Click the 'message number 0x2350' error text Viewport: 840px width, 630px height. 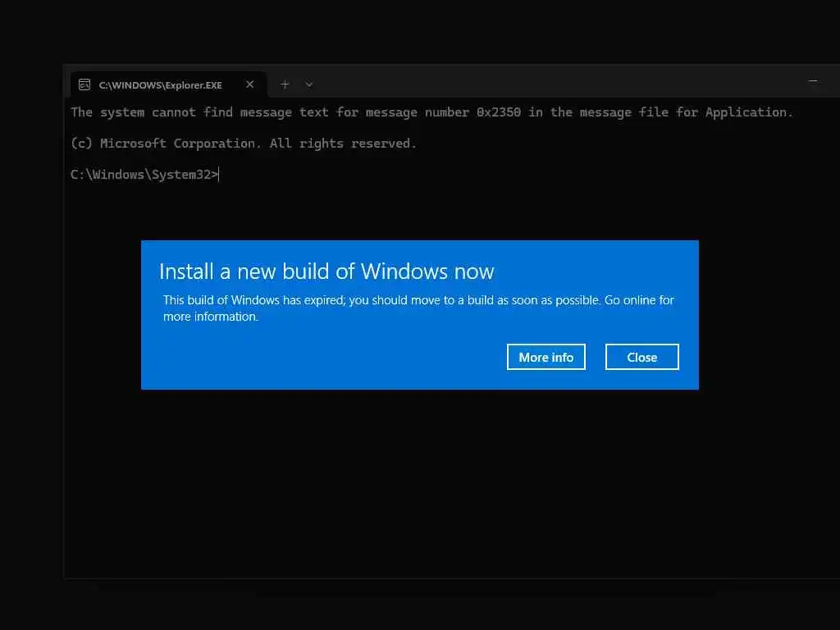point(443,112)
